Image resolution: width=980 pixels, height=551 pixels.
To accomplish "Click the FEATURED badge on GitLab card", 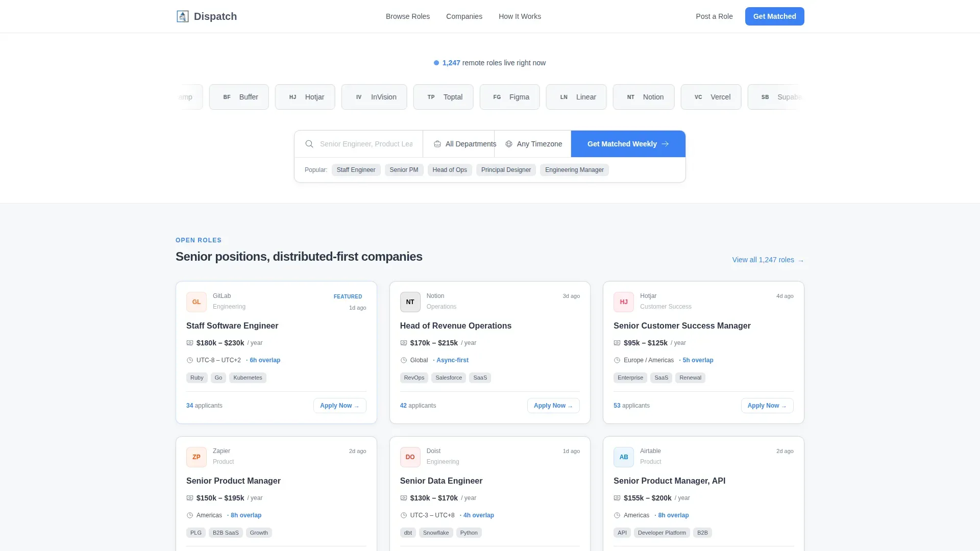I will (x=348, y=296).
